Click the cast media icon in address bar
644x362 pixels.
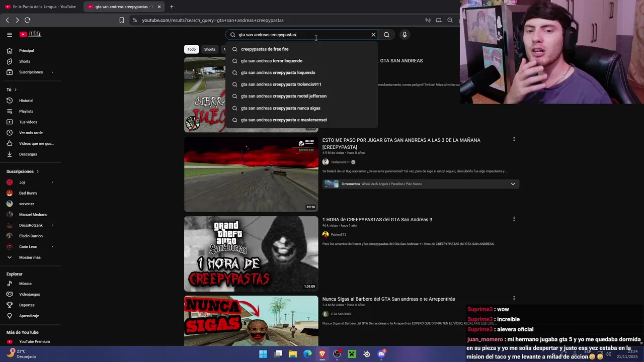(x=439, y=20)
